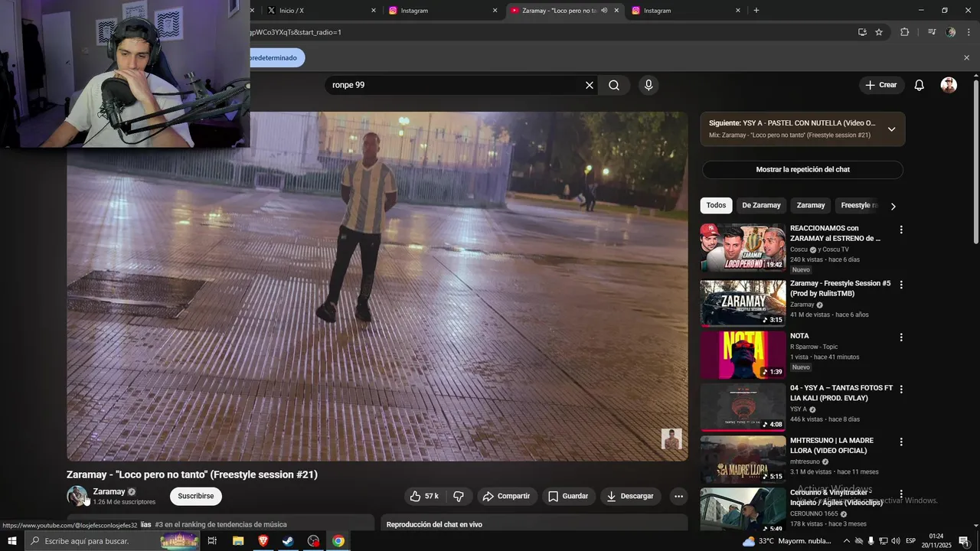The image size is (980, 551).
Task: Select the Freestyle filter chip
Action: 857,205
